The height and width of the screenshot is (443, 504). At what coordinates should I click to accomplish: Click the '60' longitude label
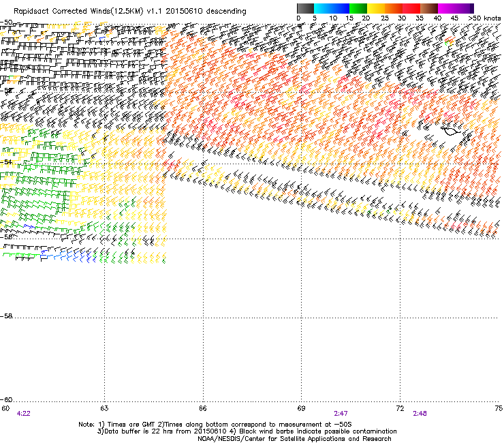click(5, 408)
